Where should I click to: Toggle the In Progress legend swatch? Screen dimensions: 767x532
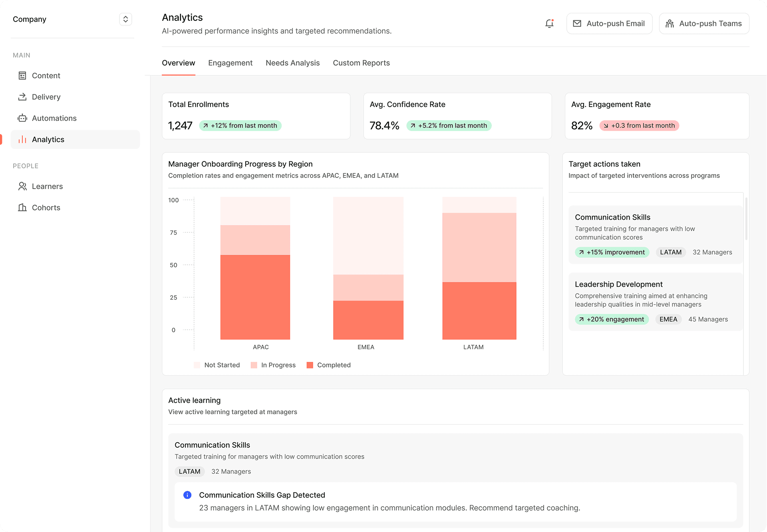[x=254, y=365]
